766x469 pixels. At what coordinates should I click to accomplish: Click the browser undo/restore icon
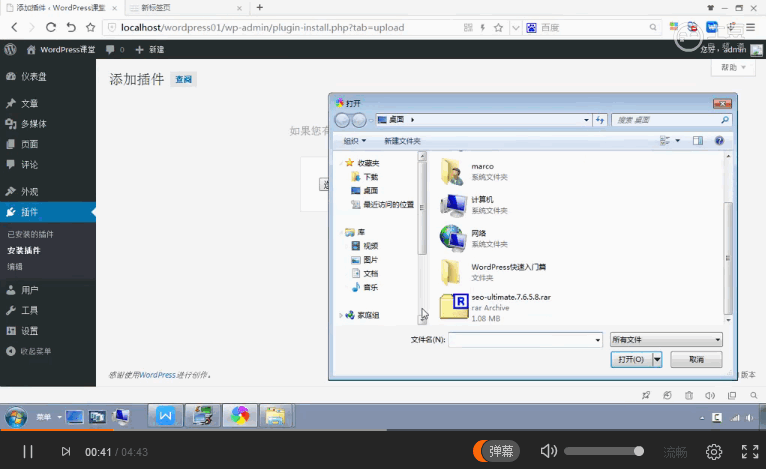click(x=71, y=27)
